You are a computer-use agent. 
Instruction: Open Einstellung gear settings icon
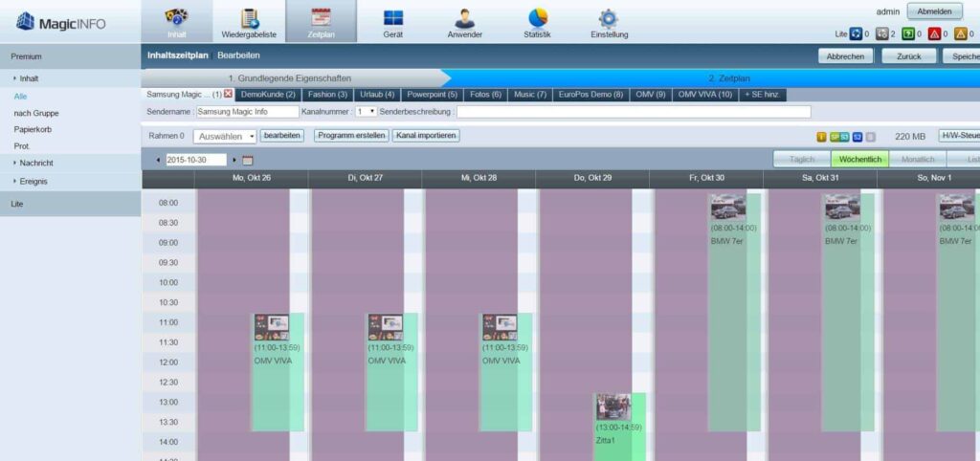tap(609, 18)
